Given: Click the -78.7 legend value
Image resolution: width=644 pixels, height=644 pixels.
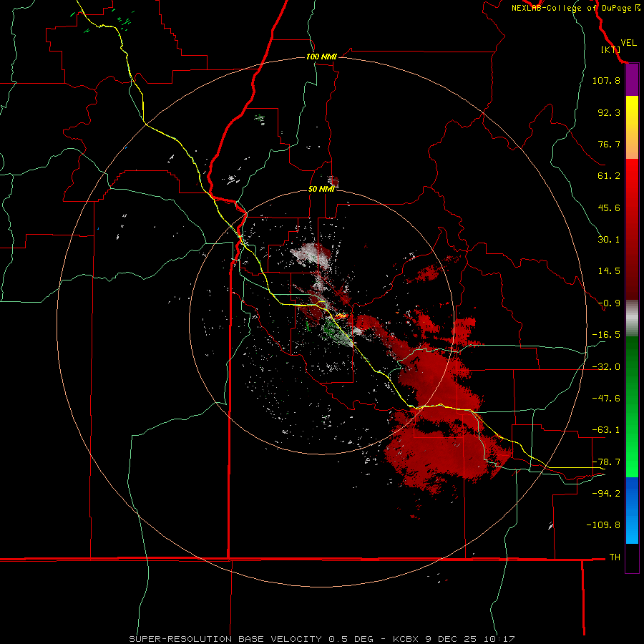Looking at the screenshot, I should pos(606,462).
